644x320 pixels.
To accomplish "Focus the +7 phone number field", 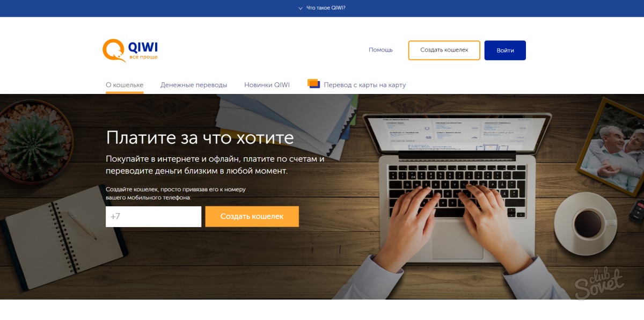I will click(153, 216).
